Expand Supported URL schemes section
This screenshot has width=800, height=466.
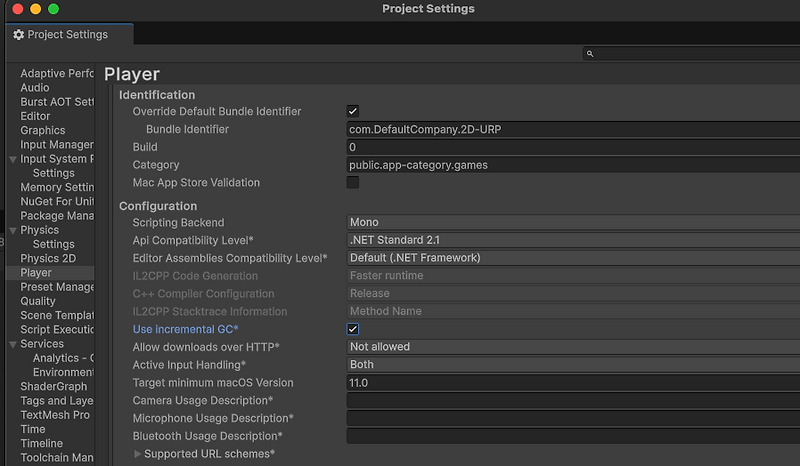tap(138, 454)
